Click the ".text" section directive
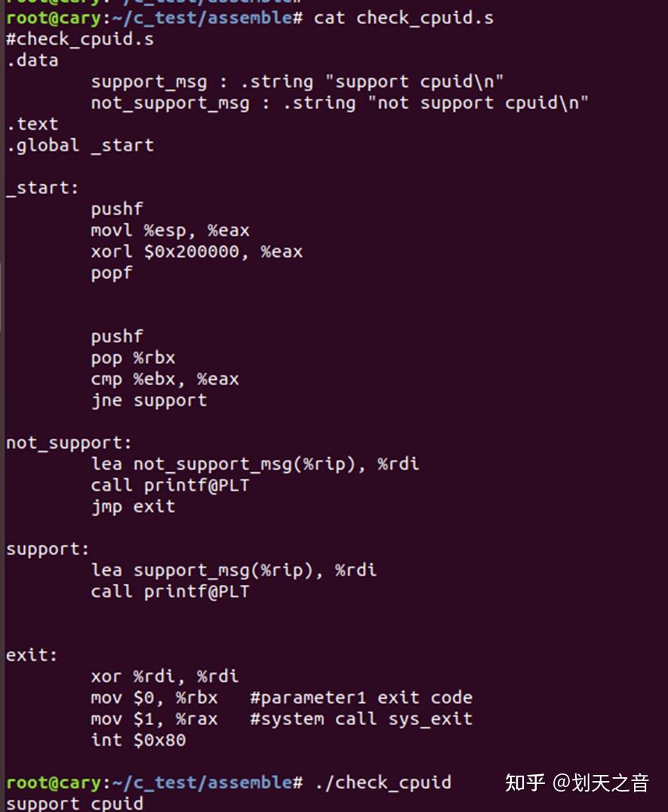 (32, 124)
